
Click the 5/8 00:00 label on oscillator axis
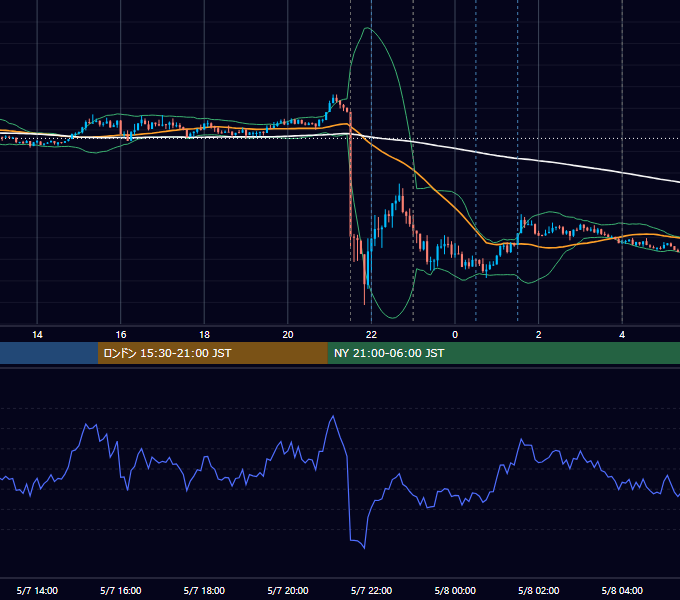[x=455, y=590]
